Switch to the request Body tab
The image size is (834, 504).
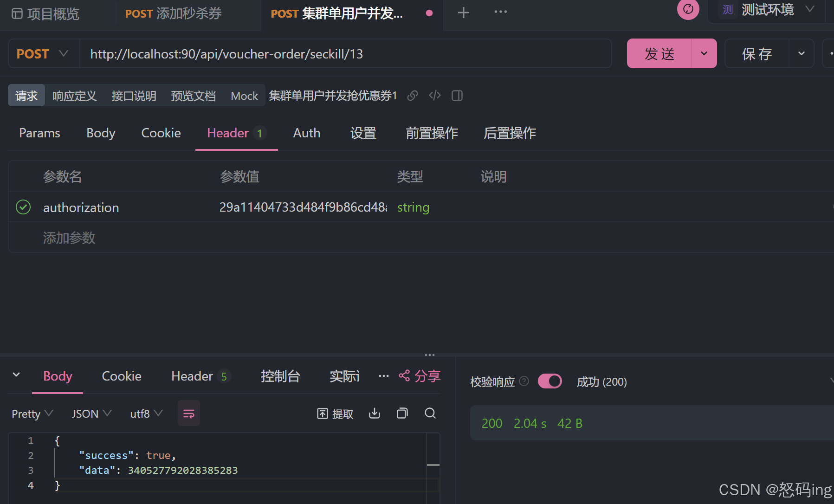(101, 133)
